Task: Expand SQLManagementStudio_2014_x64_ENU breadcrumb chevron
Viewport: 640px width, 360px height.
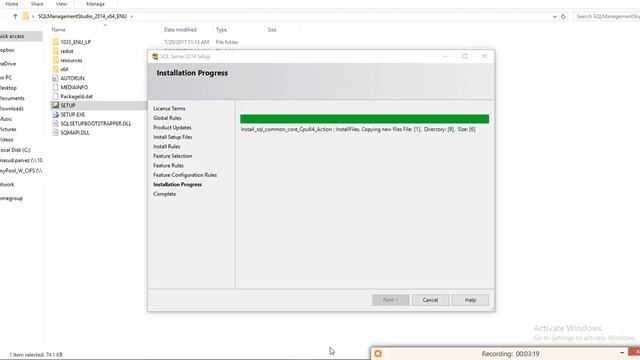Action: coord(131,17)
